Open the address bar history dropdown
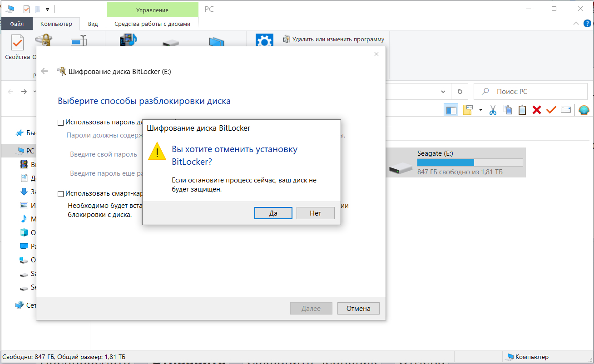Image resolution: width=594 pixels, height=364 pixels. click(x=444, y=91)
